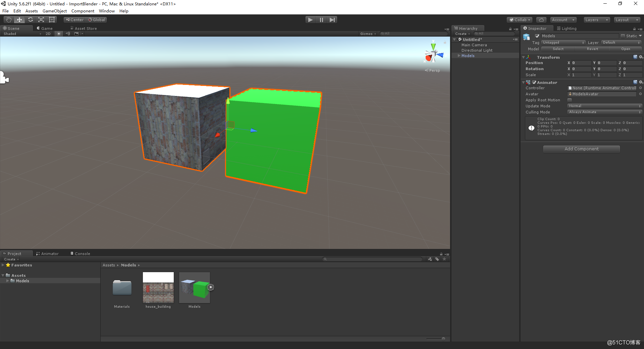644x349 pixels.
Task: Open the Account dropdown
Action: tap(563, 20)
